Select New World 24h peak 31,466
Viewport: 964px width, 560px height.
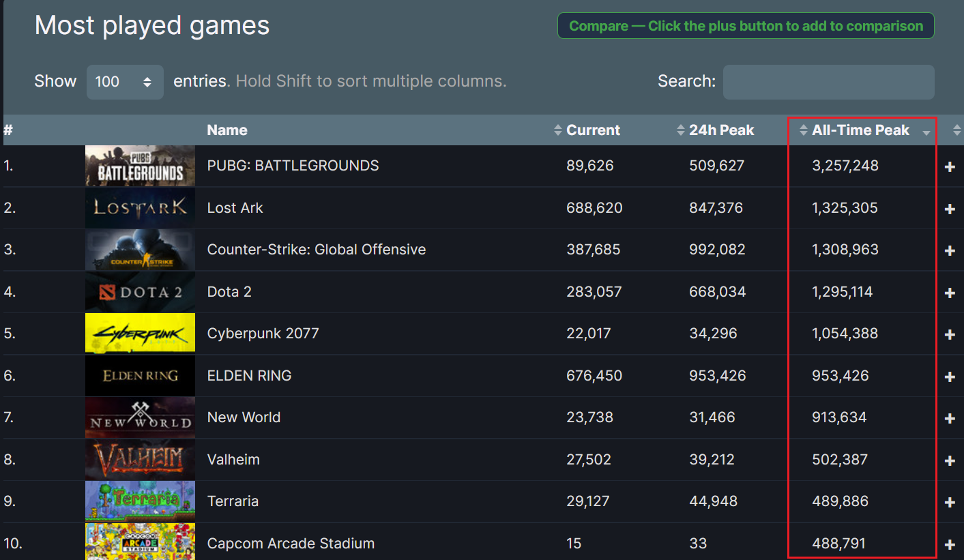click(712, 417)
